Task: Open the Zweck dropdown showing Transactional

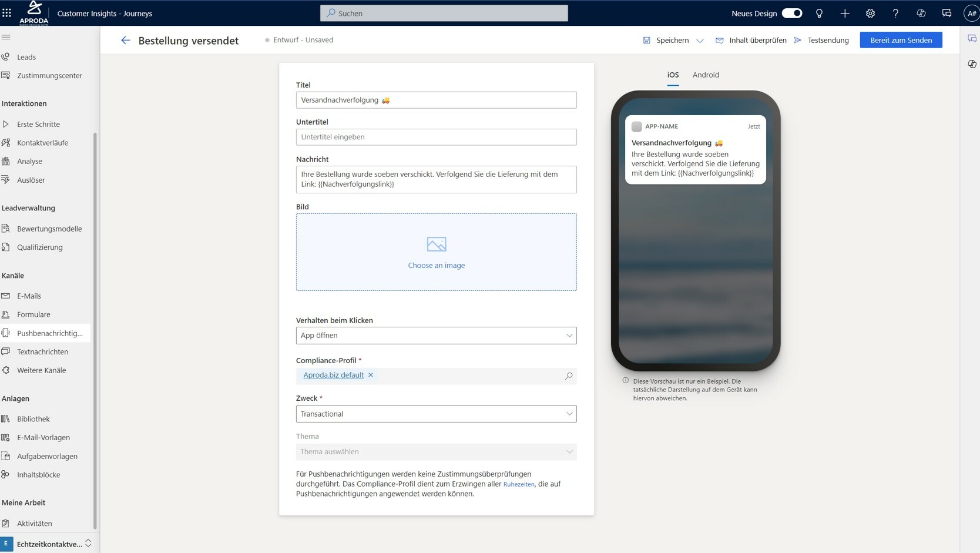Action: (x=436, y=414)
